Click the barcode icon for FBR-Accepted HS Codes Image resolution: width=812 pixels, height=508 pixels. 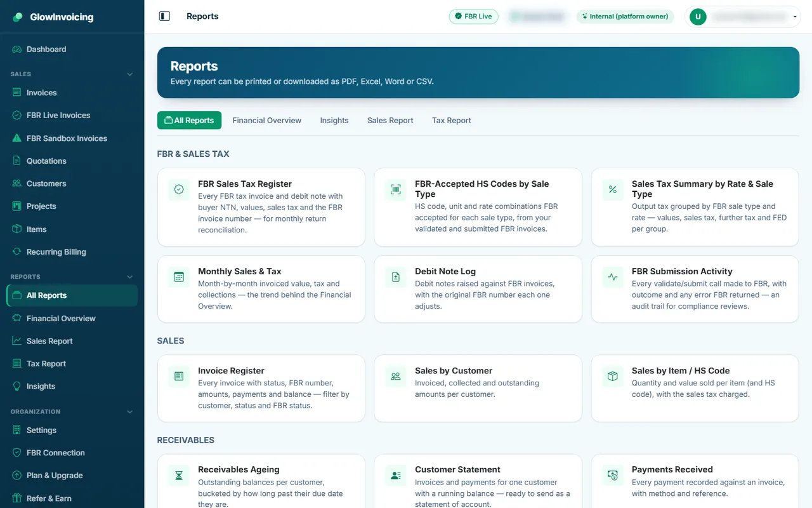396,190
